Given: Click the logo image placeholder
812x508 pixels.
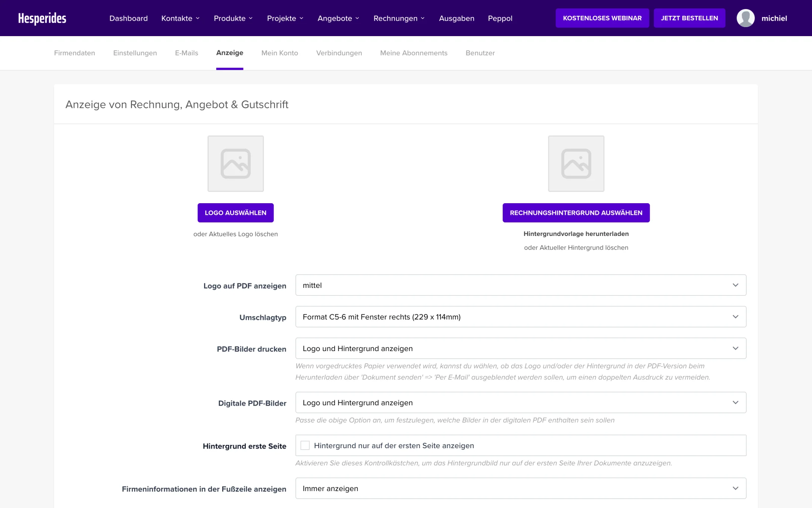Looking at the screenshot, I should [x=236, y=164].
